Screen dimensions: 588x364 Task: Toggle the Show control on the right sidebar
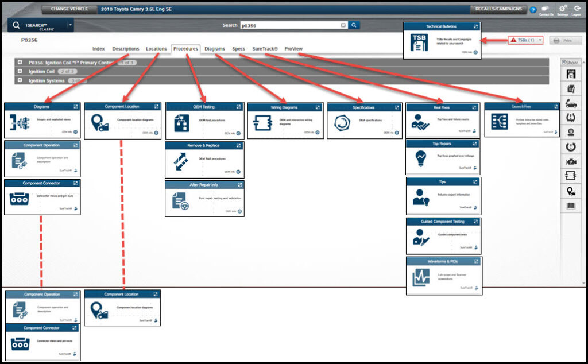click(x=571, y=61)
